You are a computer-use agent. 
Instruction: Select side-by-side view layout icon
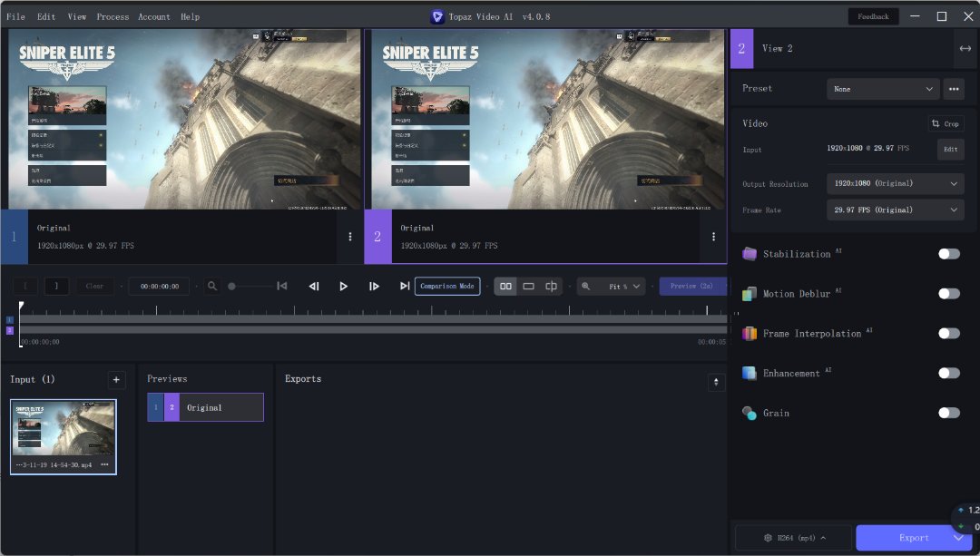(505, 287)
